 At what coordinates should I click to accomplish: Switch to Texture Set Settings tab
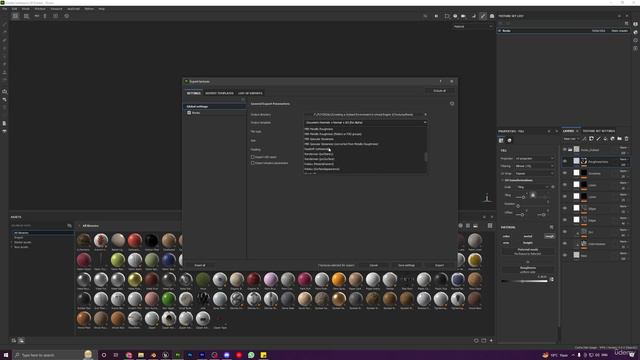tap(599, 131)
